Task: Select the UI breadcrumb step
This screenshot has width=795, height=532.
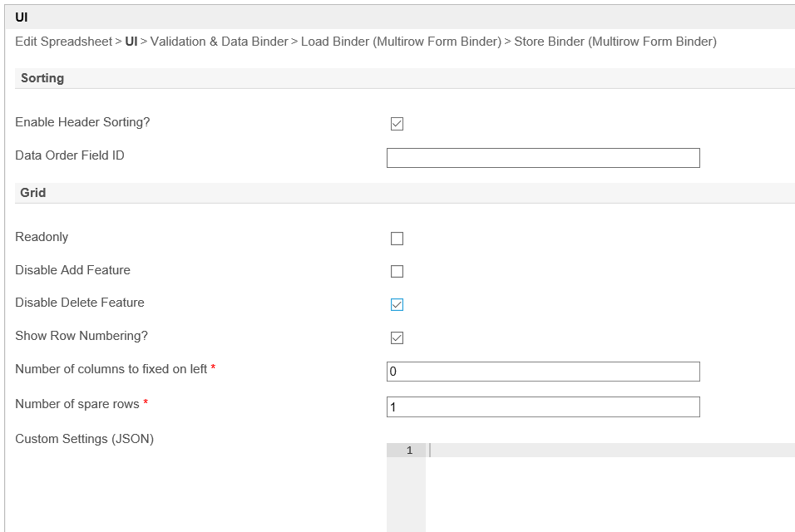Action: pos(131,42)
